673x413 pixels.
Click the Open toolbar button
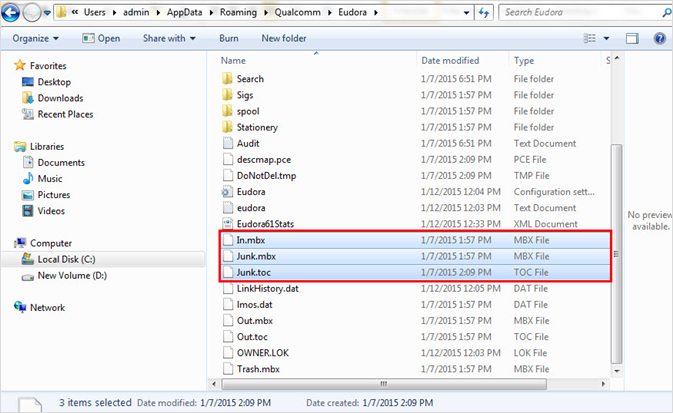click(101, 38)
